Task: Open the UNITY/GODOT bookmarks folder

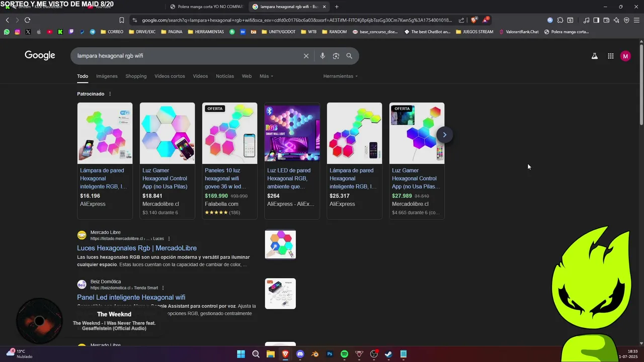Action: coord(278,32)
